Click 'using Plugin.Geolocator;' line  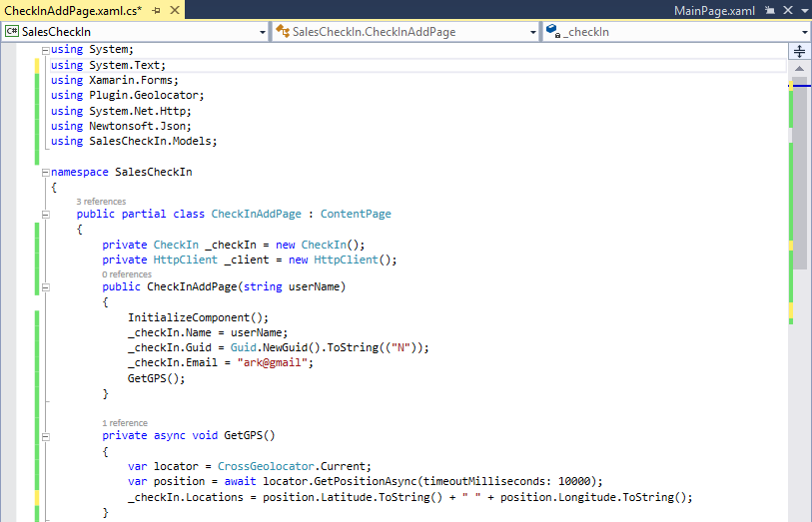128,95
